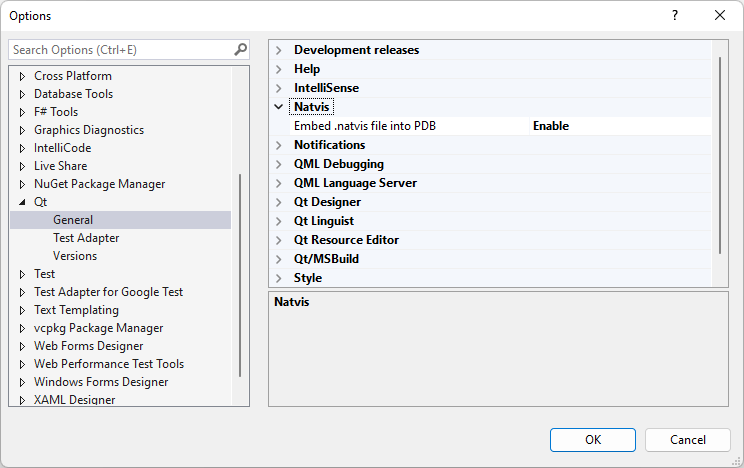Expand Web Performance Test Tools arrow
The image size is (744, 468).
tap(22, 365)
